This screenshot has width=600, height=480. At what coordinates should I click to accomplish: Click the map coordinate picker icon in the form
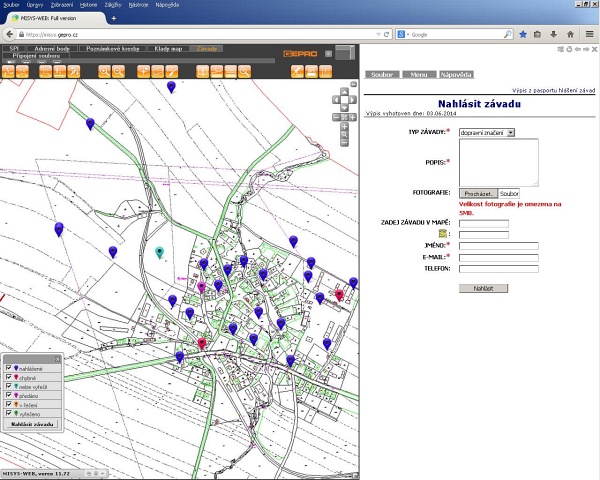point(443,233)
